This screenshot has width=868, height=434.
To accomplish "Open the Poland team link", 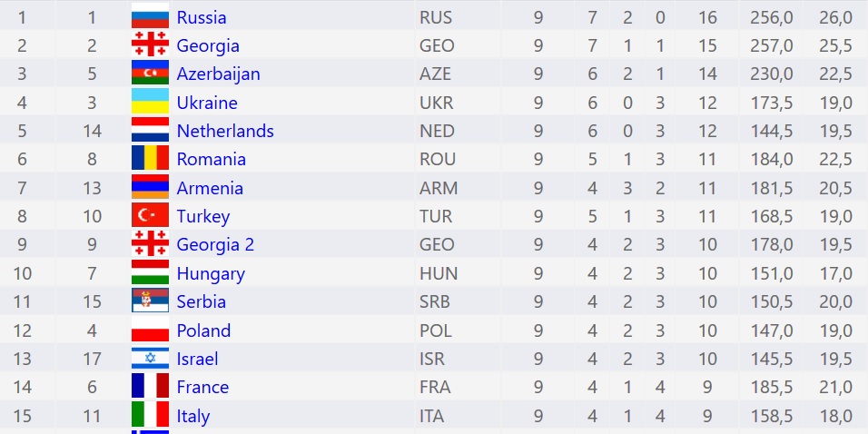I will click(x=203, y=330).
